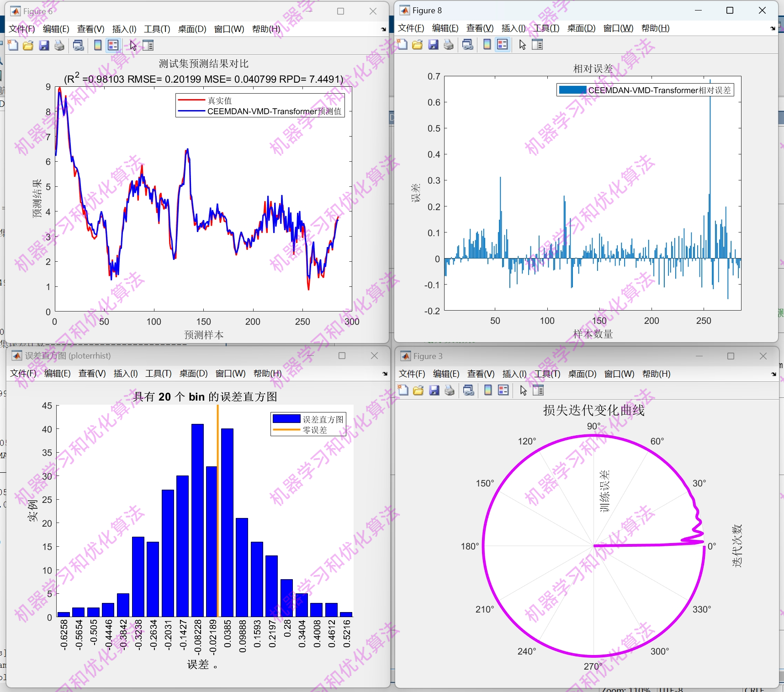Viewport: 784px width, 692px height.
Task: Open 插入(I) menu in Figure 8
Action: pyautogui.click(x=514, y=28)
